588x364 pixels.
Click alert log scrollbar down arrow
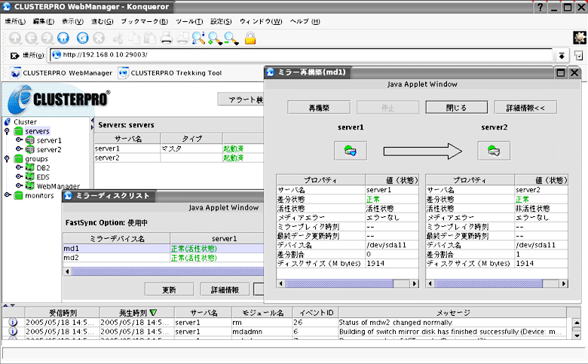pos(577,335)
